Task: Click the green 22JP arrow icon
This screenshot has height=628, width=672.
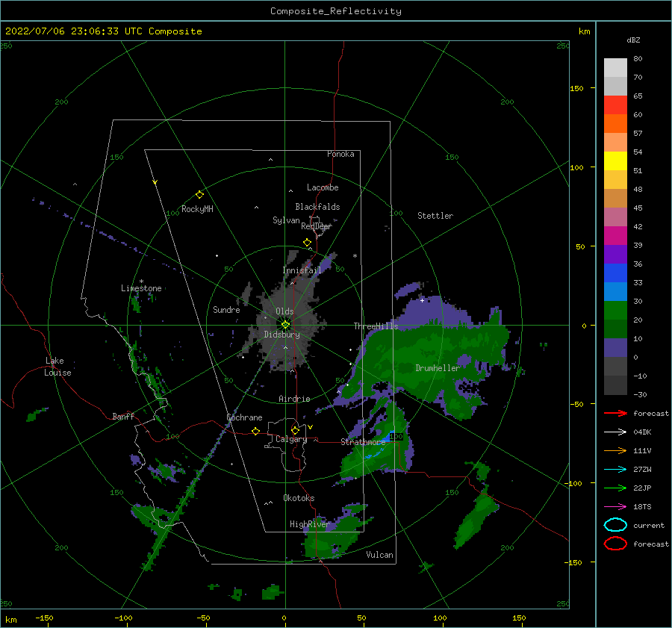Action: click(x=615, y=488)
